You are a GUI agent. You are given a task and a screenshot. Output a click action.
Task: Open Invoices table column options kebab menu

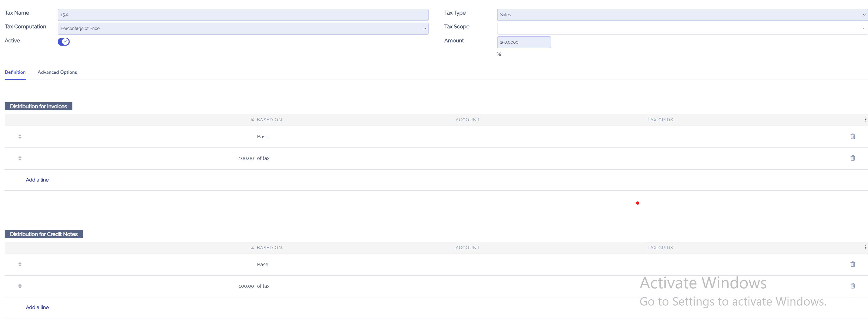pyautogui.click(x=865, y=120)
